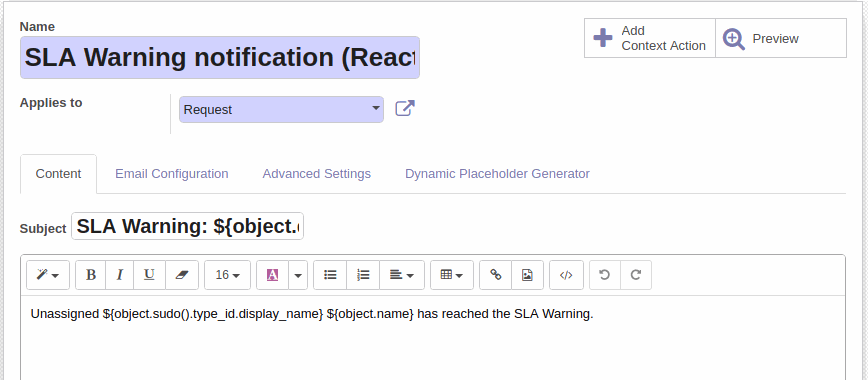The height and width of the screenshot is (380, 868).
Task: Open the Request model external link
Action: [x=405, y=109]
